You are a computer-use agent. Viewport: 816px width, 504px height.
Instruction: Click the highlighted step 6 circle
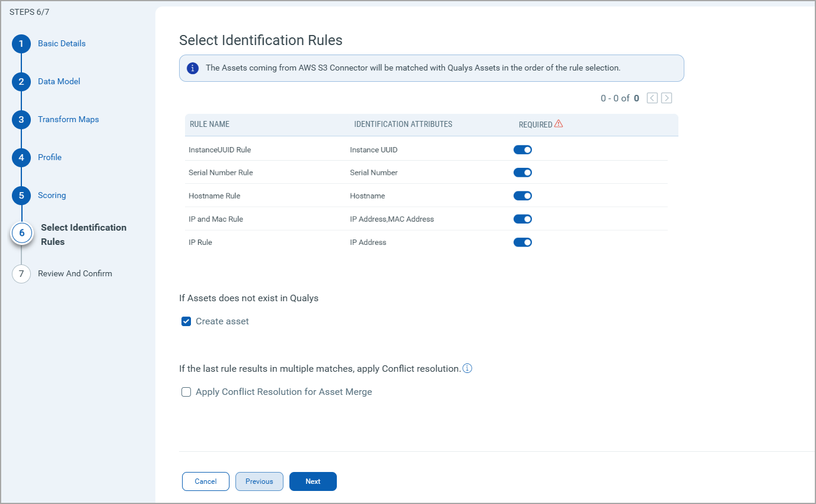(x=21, y=232)
